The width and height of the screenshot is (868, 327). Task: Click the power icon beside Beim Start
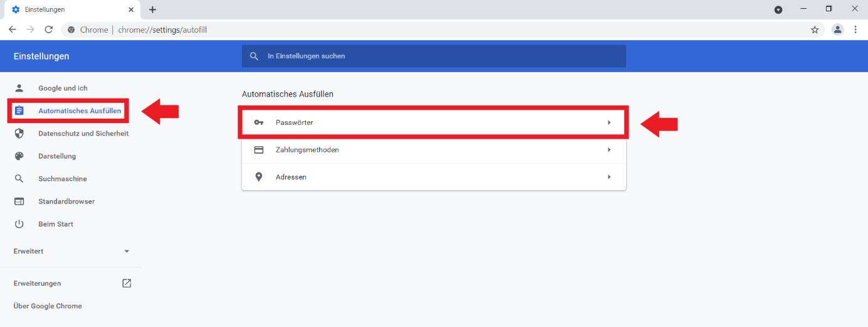pyautogui.click(x=19, y=224)
